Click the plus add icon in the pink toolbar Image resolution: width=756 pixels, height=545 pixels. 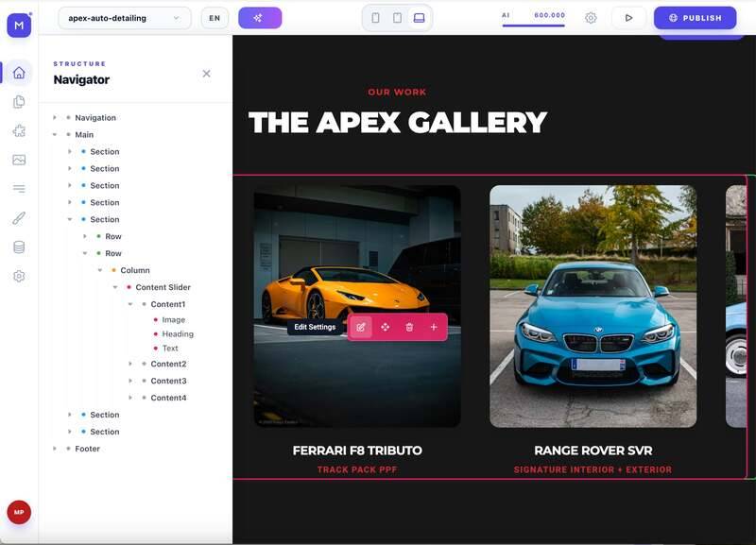tap(434, 327)
